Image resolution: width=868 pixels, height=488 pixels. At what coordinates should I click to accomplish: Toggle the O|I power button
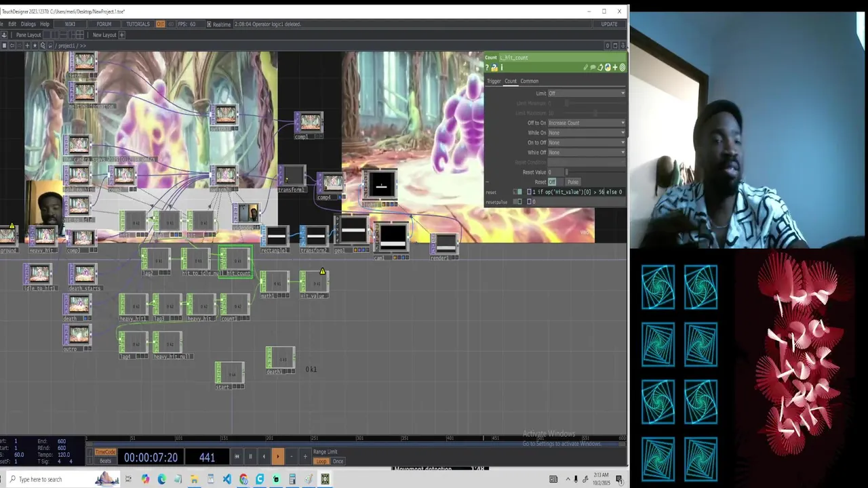click(161, 24)
